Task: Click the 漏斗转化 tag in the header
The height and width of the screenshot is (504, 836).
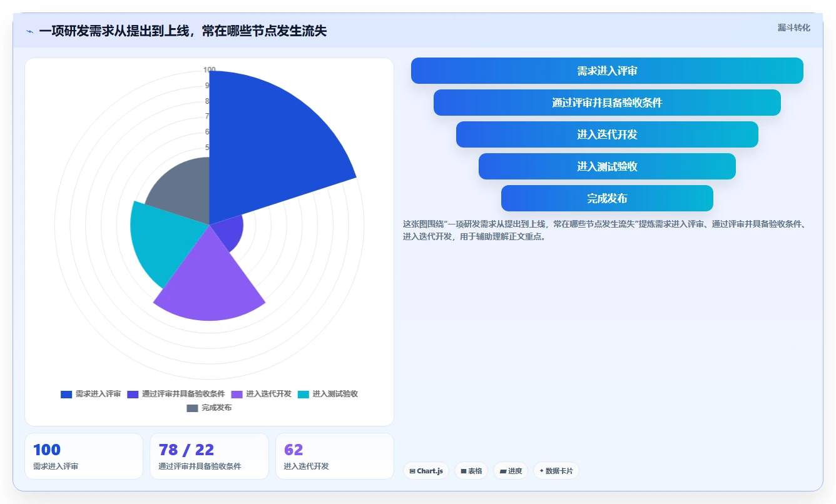Action: (x=793, y=28)
